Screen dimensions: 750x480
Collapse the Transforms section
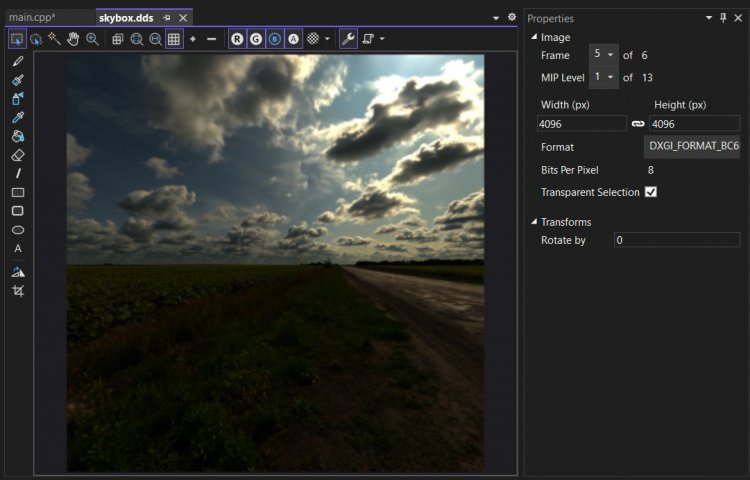534,222
